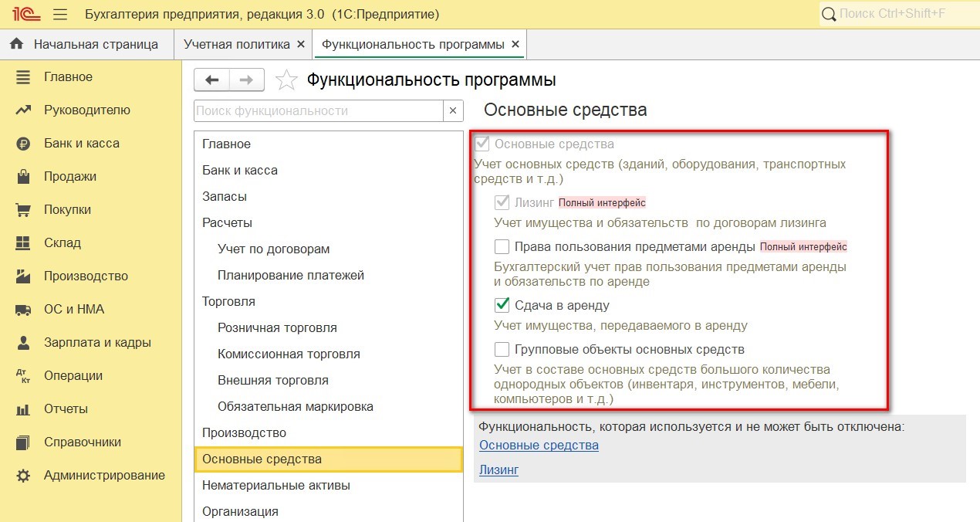The height and width of the screenshot is (522, 980).
Task: Go forward with the right arrow button
Action: point(247,80)
